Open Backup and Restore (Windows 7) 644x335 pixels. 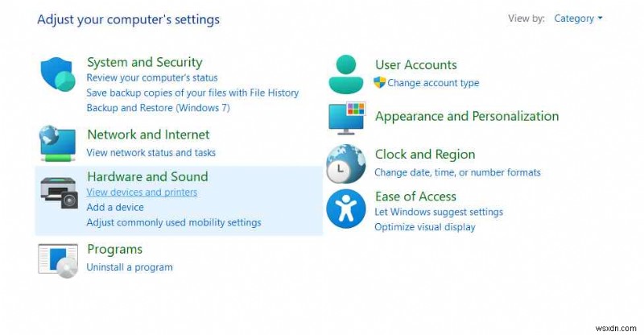[x=158, y=108]
